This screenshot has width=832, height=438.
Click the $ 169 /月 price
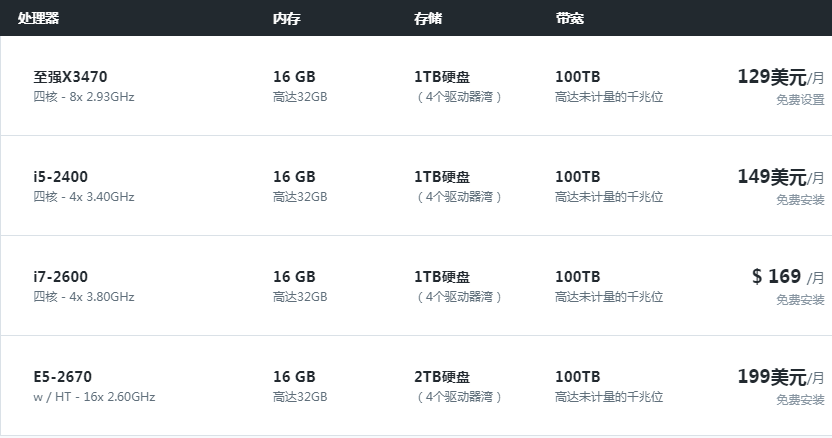click(x=787, y=277)
